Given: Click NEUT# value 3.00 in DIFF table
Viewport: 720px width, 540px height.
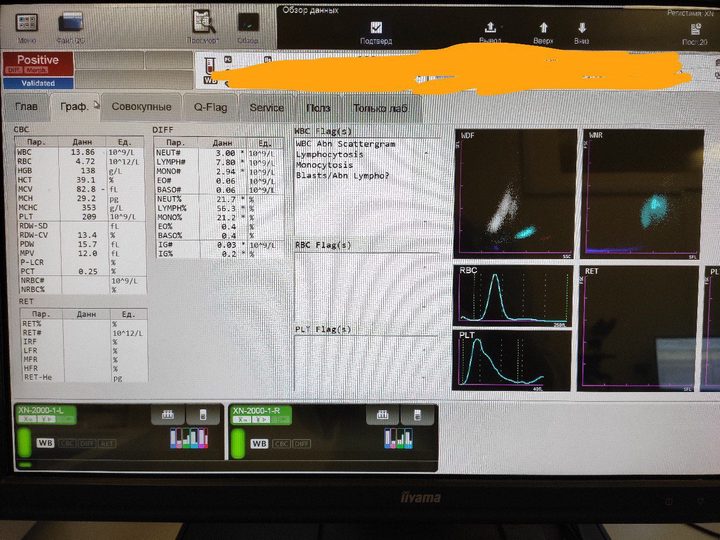Looking at the screenshot, I should [x=225, y=153].
